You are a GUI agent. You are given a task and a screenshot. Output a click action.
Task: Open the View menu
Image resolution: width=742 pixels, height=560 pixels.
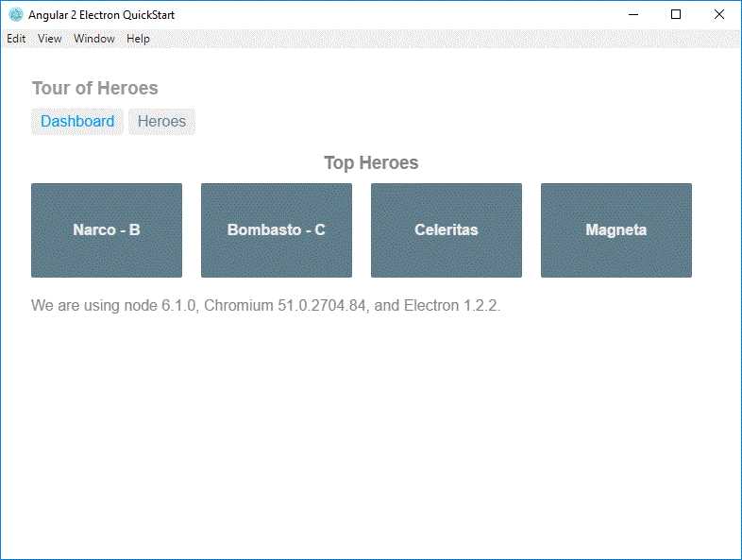click(50, 39)
